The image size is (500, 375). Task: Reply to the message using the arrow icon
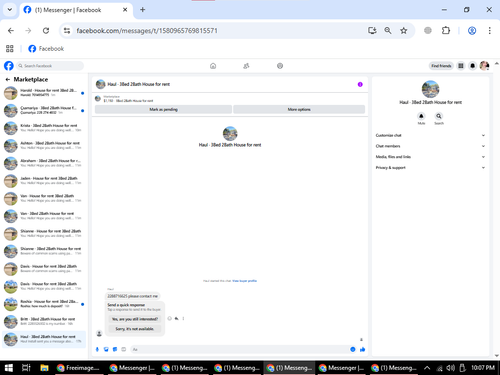tap(177, 318)
